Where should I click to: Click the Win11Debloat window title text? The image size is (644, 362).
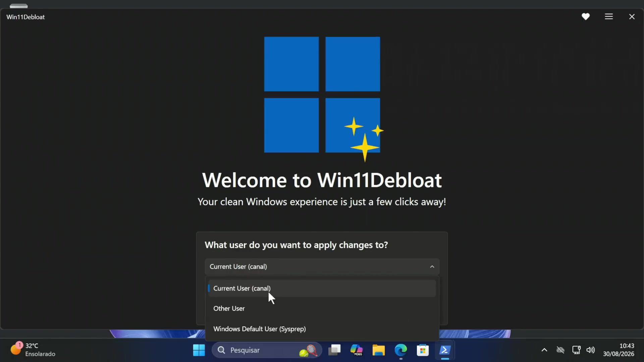(x=25, y=17)
